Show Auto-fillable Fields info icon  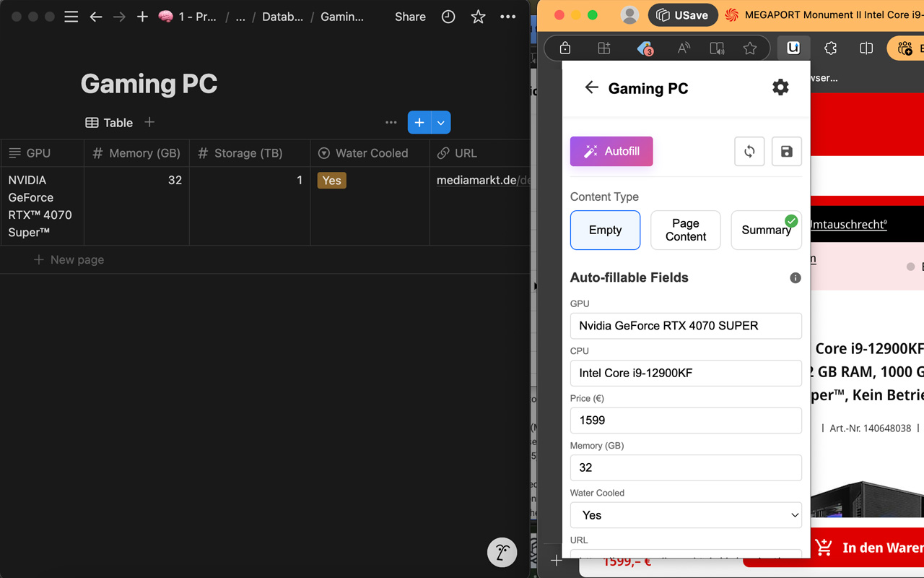pos(796,278)
